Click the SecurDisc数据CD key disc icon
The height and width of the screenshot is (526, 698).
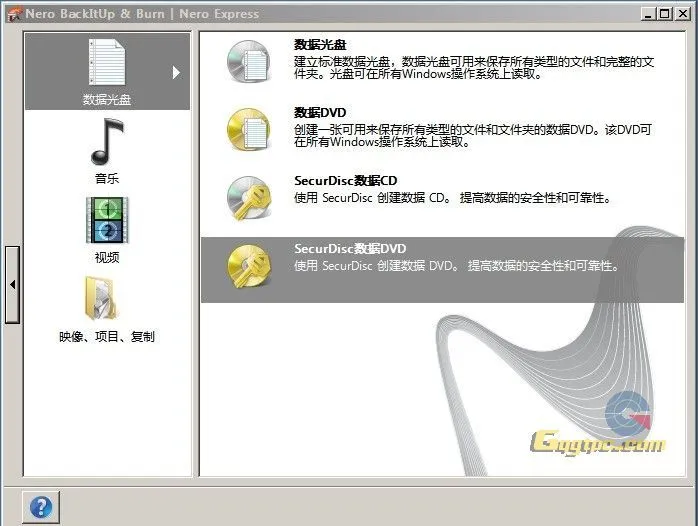click(x=249, y=197)
